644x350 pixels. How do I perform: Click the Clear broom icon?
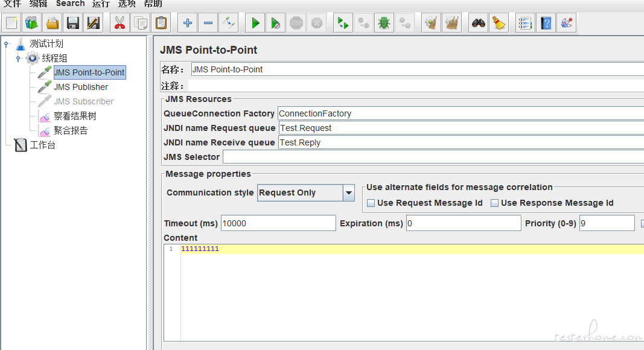click(499, 24)
